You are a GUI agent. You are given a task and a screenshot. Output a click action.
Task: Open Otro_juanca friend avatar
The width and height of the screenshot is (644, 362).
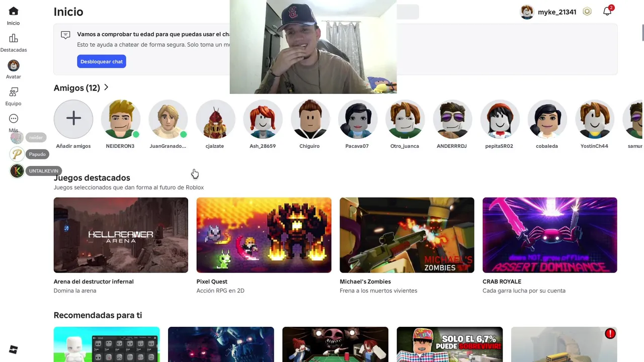click(x=405, y=119)
